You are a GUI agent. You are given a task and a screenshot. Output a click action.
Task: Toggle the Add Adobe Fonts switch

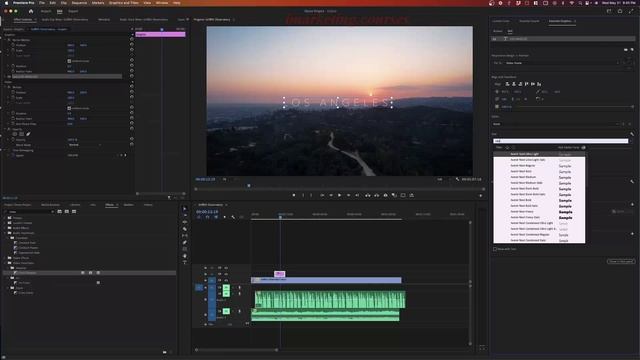pos(583,147)
